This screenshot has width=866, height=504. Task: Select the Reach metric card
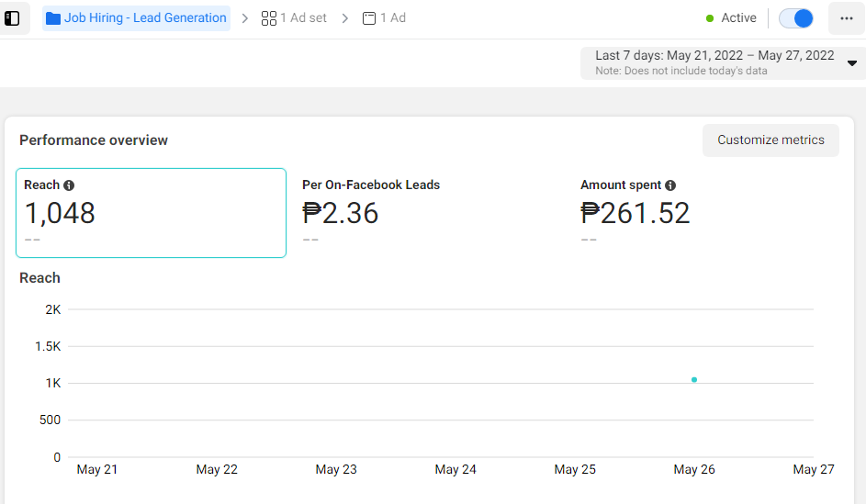(151, 212)
